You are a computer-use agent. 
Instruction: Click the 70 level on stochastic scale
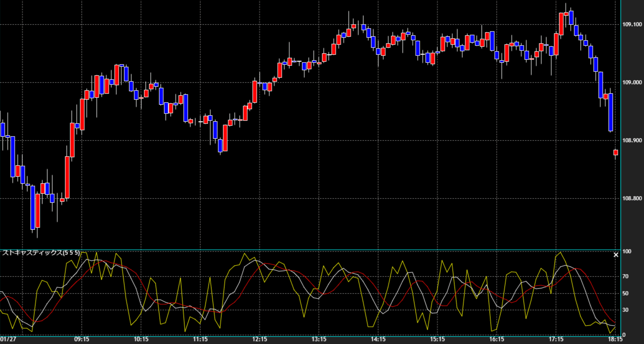625,276
